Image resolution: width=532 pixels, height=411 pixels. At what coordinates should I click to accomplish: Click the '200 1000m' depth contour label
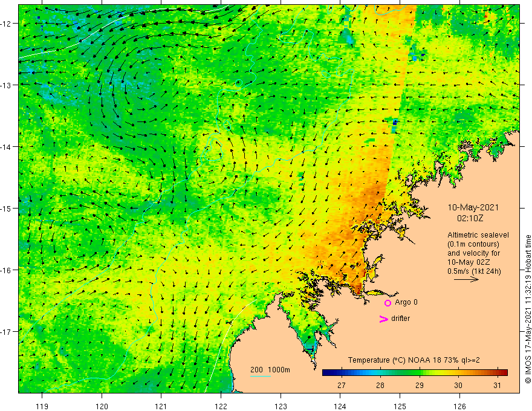coord(270,370)
